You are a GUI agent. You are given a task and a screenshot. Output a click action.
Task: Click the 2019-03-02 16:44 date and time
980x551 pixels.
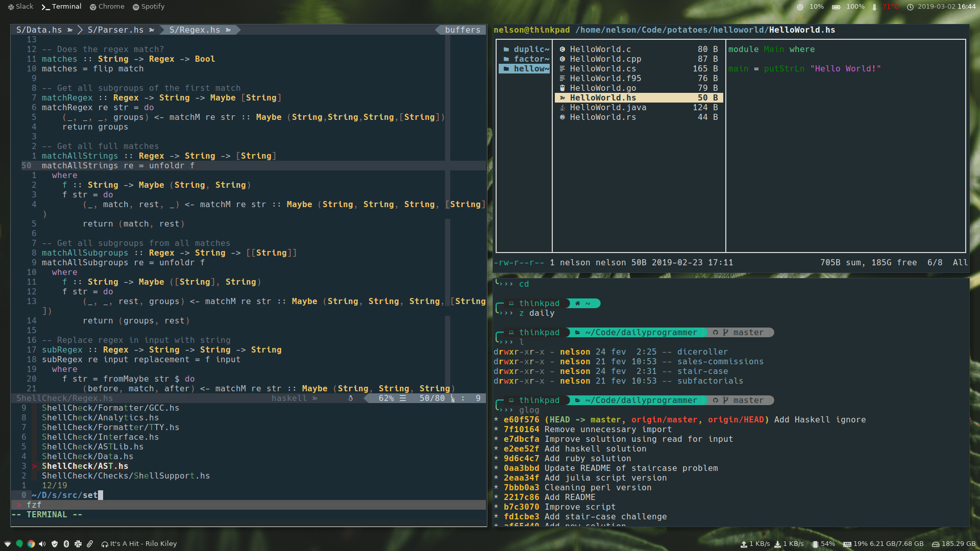947,7
